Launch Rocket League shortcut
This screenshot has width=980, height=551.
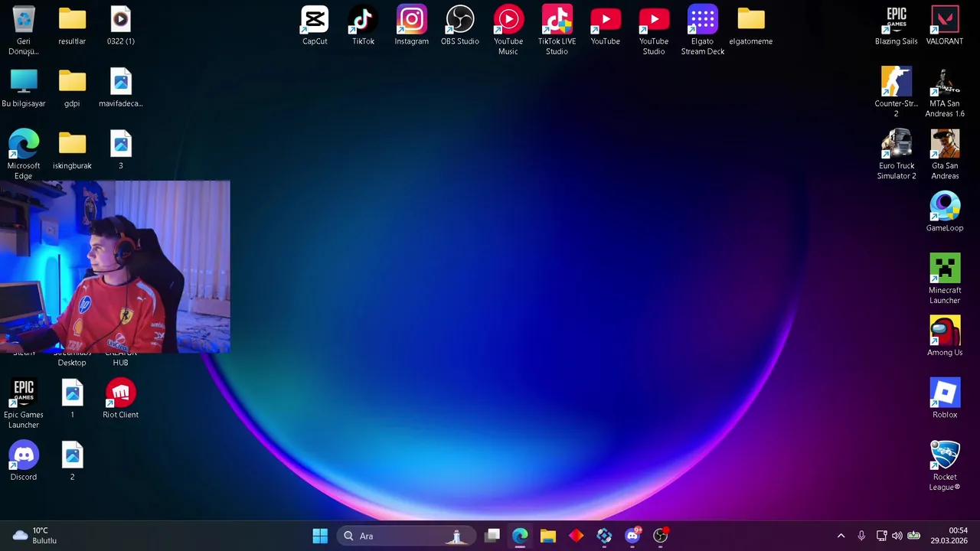point(945,466)
